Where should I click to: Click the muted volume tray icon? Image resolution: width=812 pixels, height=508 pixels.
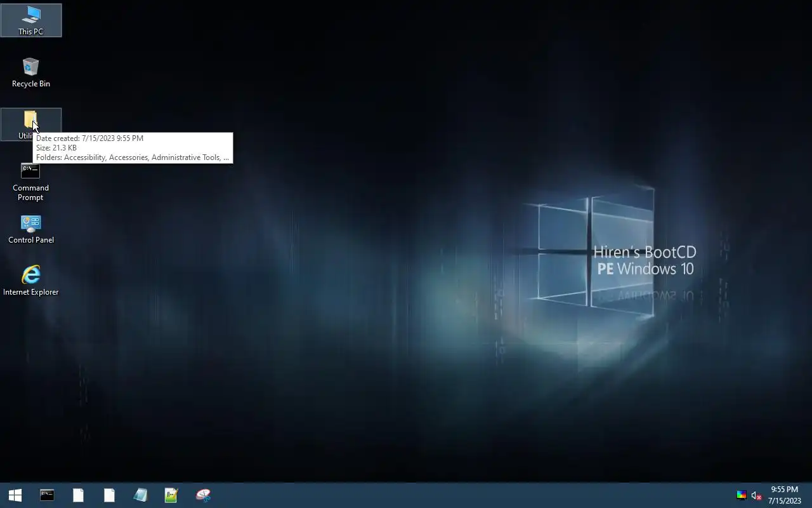(x=756, y=495)
